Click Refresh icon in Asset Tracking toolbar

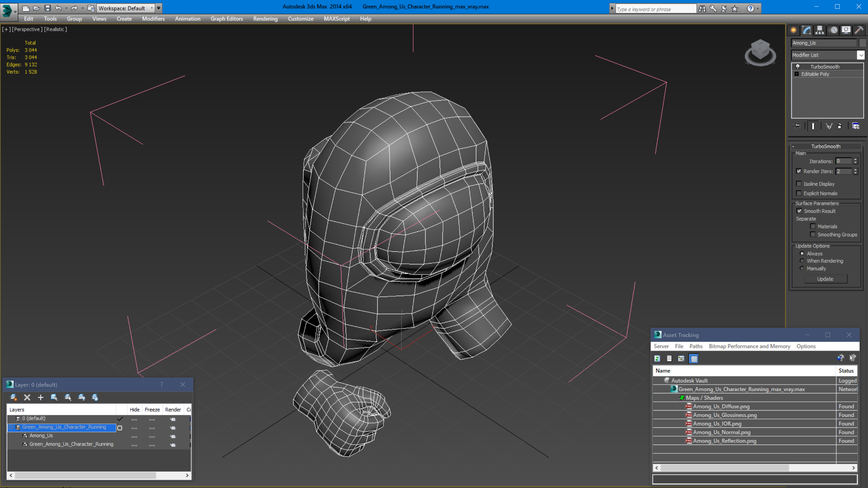coord(657,359)
